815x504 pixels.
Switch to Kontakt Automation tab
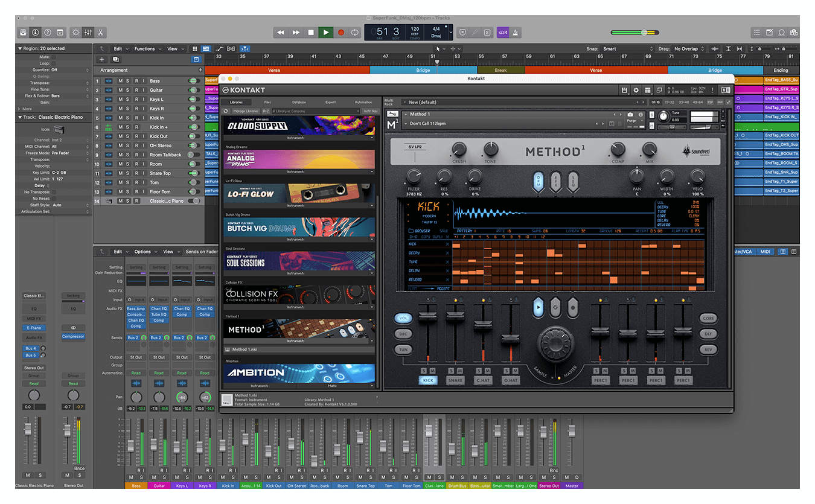(x=363, y=102)
